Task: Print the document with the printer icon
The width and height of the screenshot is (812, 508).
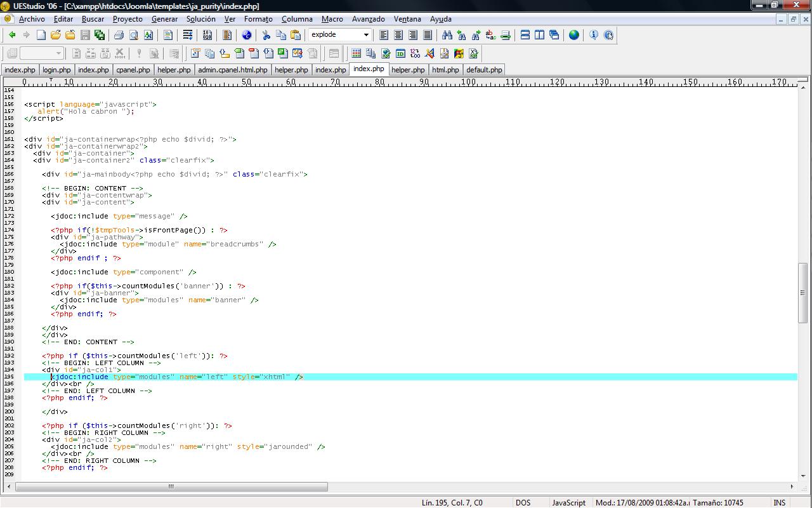Action: 119,35
